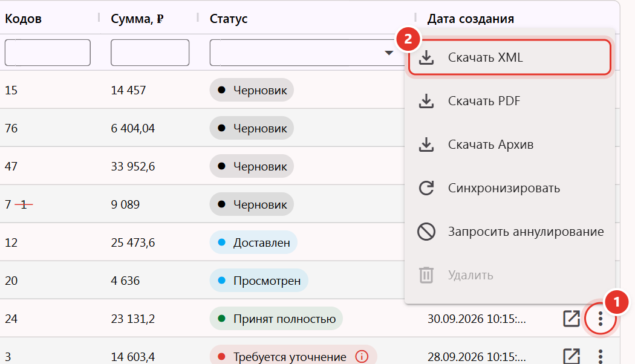
Task: Click the Принят полностью status badge
Action: tap(276, 319)
